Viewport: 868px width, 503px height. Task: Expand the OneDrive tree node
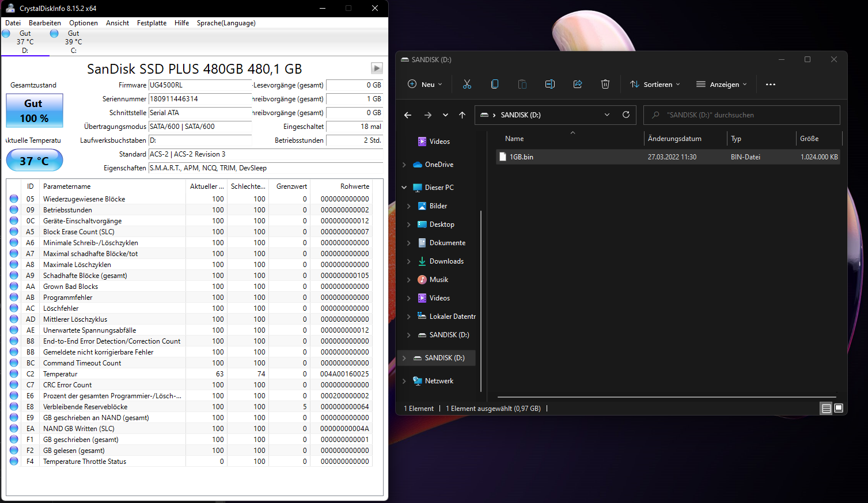click(404, 165)
